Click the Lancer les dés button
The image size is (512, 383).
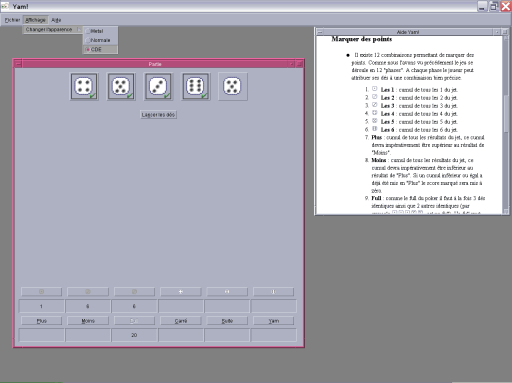tap(158, 115)
